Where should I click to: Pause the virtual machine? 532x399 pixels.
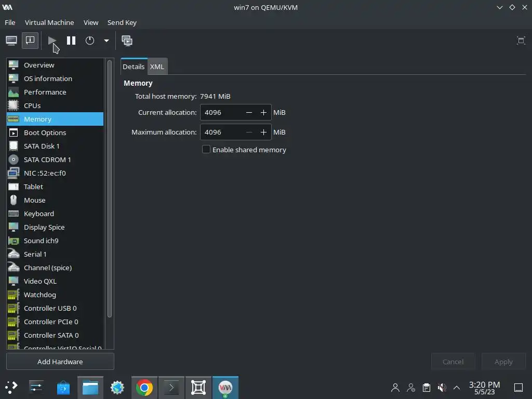tap(71, 41)
